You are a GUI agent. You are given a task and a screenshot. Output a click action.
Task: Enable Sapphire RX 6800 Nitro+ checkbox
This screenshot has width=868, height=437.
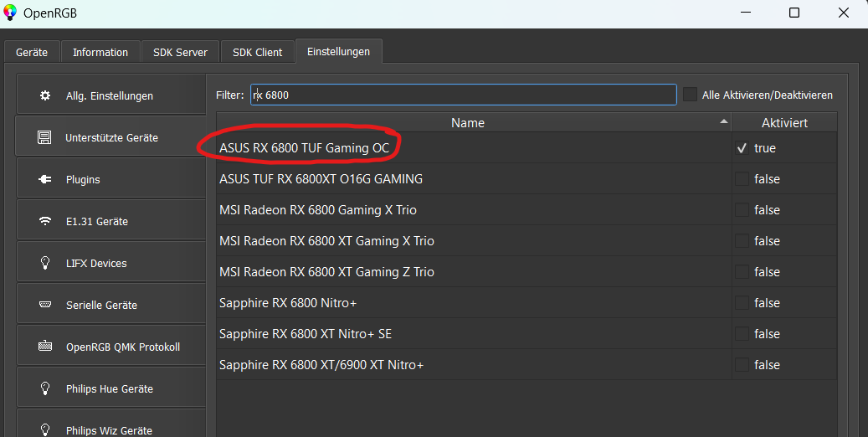(x=742, y=303)
